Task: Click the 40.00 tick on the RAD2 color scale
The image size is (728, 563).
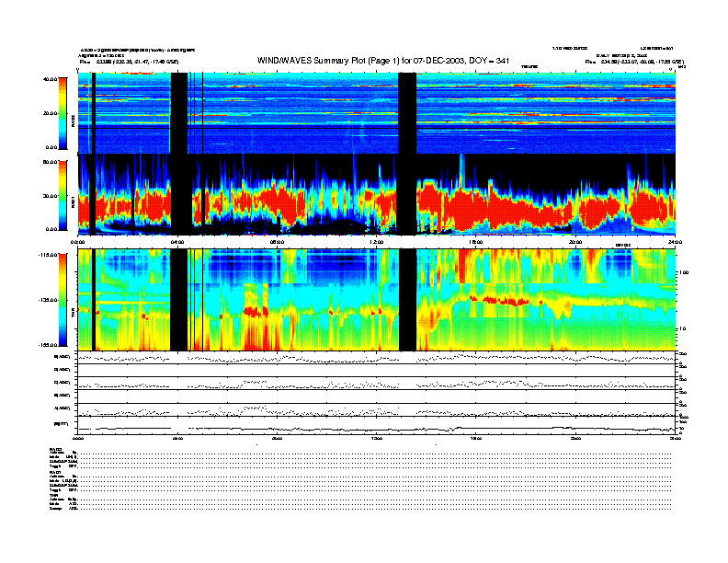Action: tap(51, 79)
